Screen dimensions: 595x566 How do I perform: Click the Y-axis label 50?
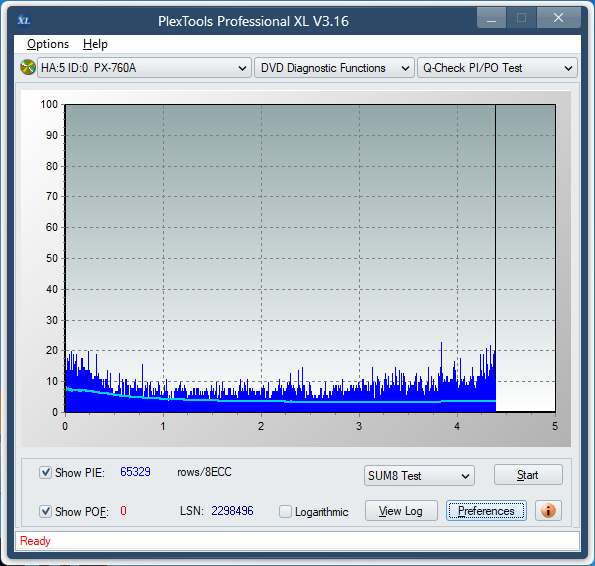[x=52, y=258]
